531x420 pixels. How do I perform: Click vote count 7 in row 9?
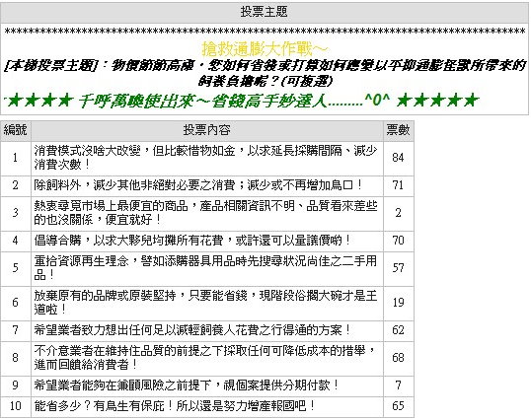(x=399, y=385)
